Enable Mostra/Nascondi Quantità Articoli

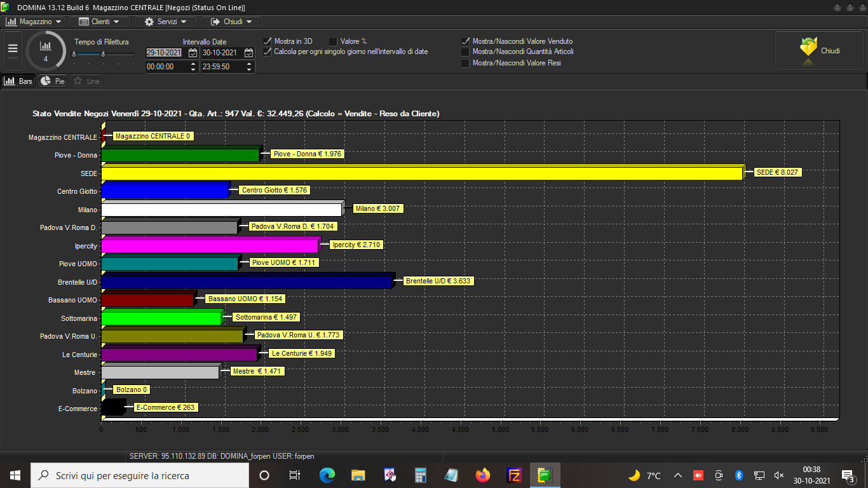[465, 52]
